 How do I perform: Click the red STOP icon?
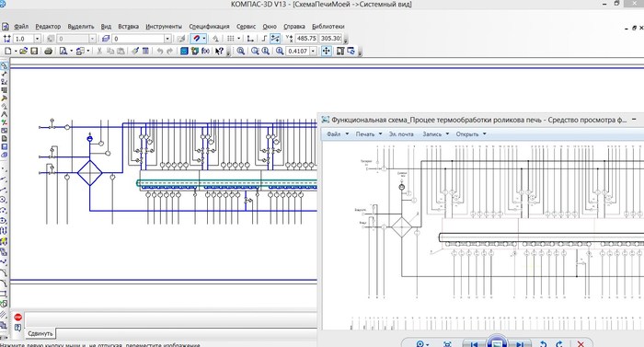click(x=17, y=317)
